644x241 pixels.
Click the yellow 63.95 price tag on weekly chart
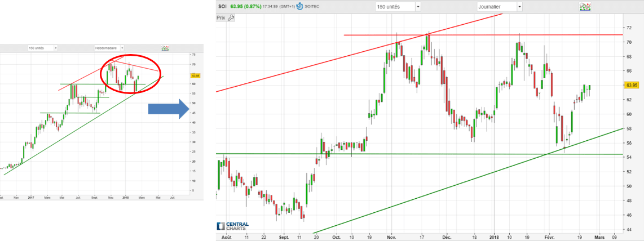coord(196,75)
